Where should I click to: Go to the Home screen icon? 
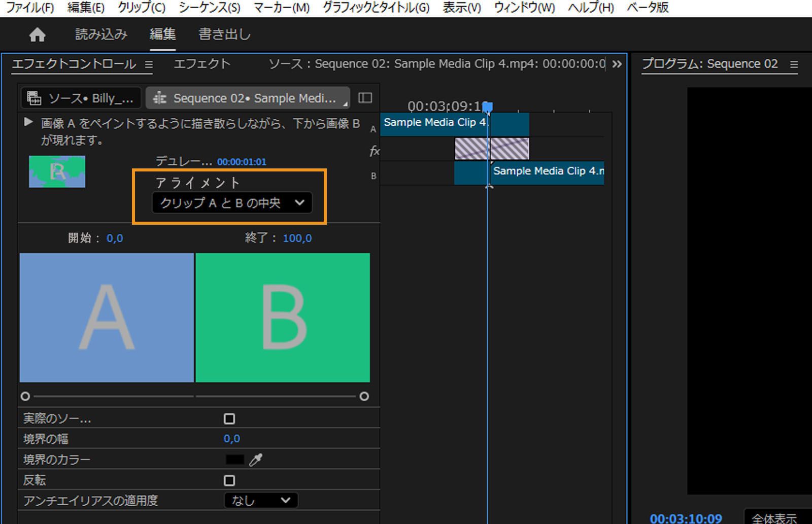click(37, 34)
